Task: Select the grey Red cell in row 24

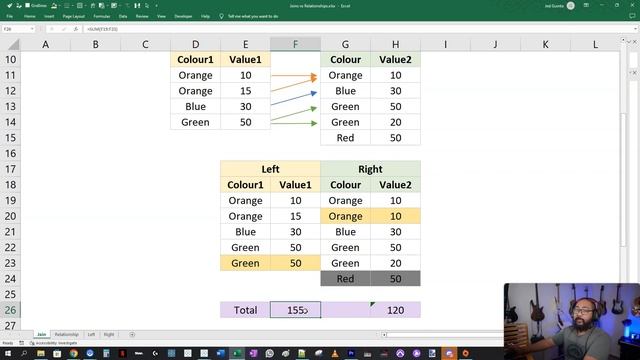Action: (345, 279)
